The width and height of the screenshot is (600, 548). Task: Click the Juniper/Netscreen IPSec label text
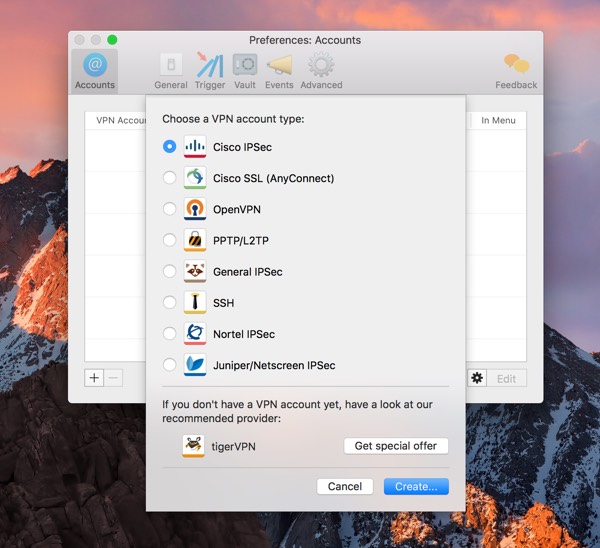point(274,365)
